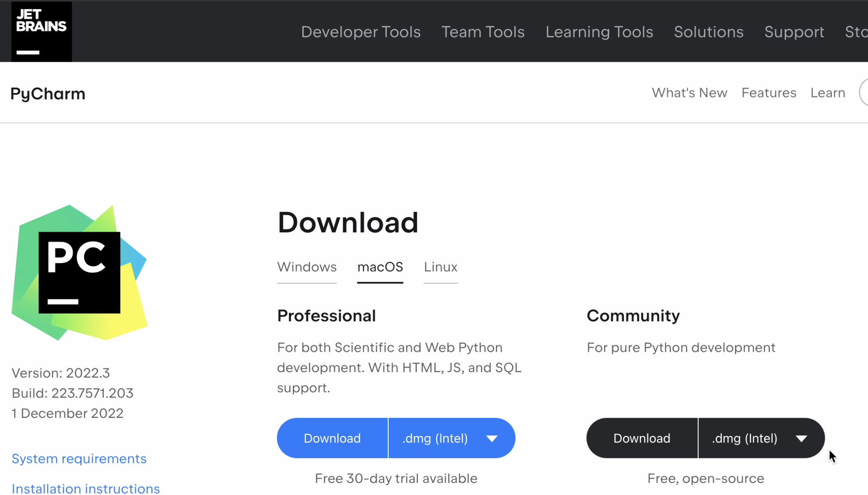This screenshot has width=868, height=495.
Task: Download PyCharm Community edition
Action: coord(642,439)
